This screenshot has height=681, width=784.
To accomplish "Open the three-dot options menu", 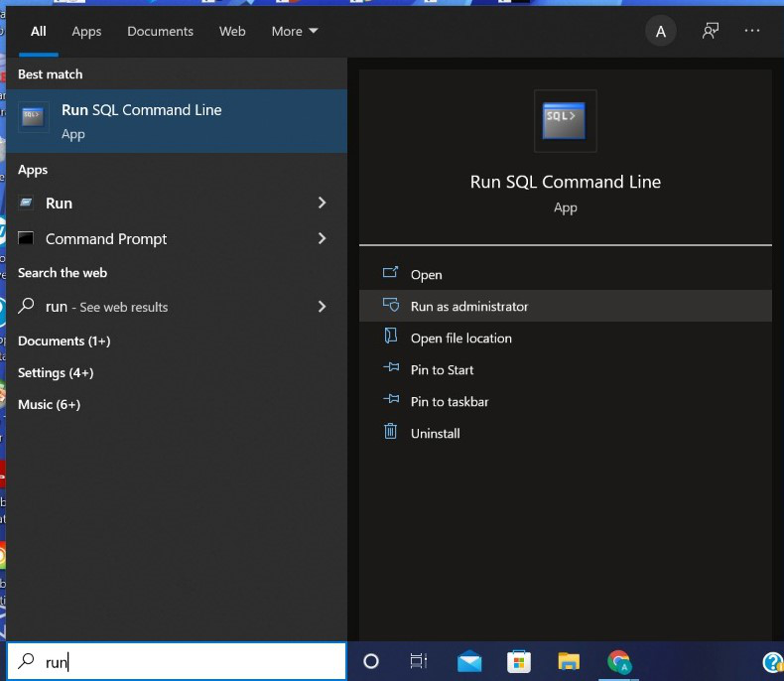I will [x=751, y=31].
